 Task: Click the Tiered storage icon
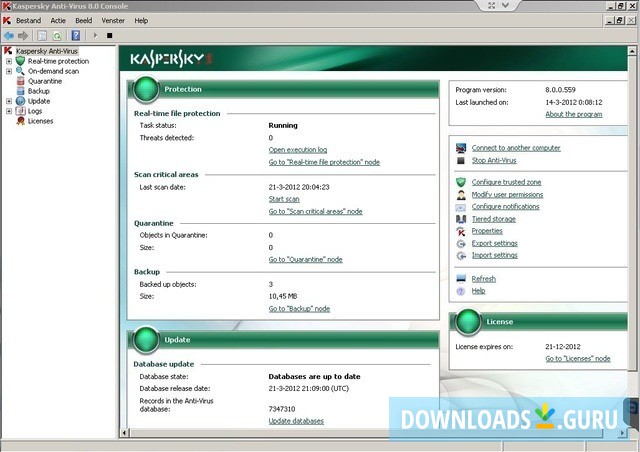point(461,219)
